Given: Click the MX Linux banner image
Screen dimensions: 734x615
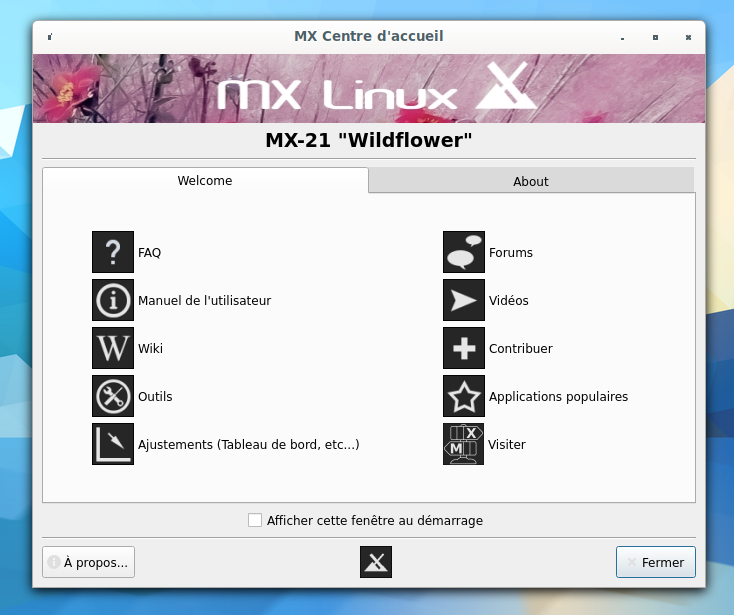Looking at the screenshot, I should [368, 88].
